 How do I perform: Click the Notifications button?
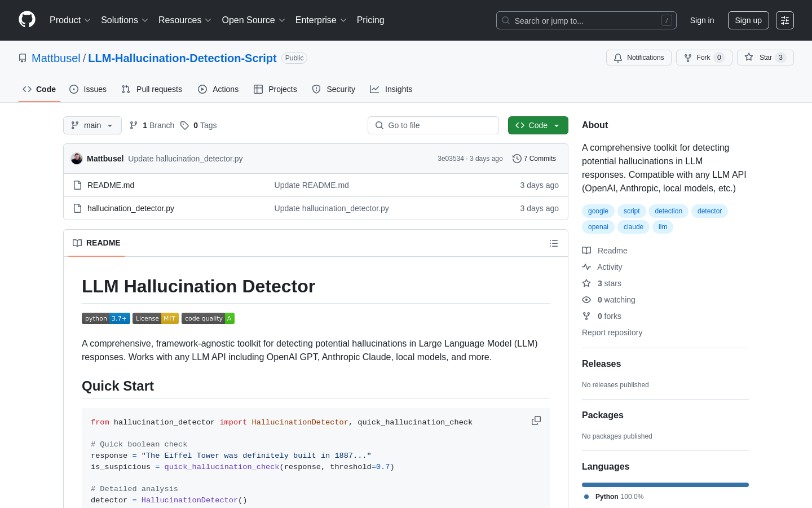pos(639,58)
